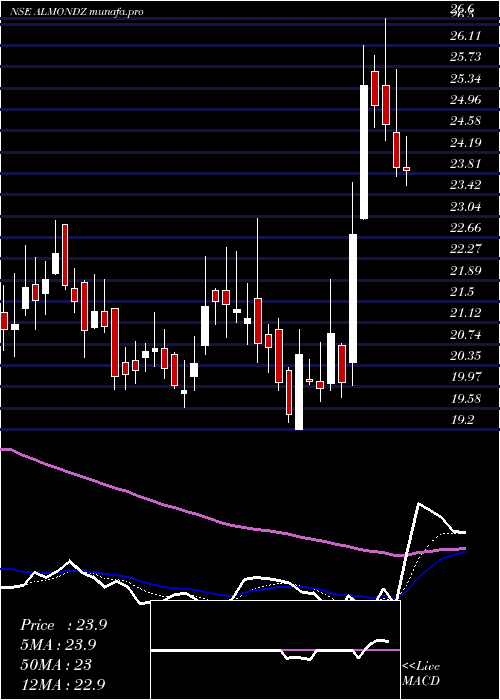The width and height of the screenshot is (500, 700).
Task: Click the 21.12 price axis label
Action: click(x=466, y=313)
